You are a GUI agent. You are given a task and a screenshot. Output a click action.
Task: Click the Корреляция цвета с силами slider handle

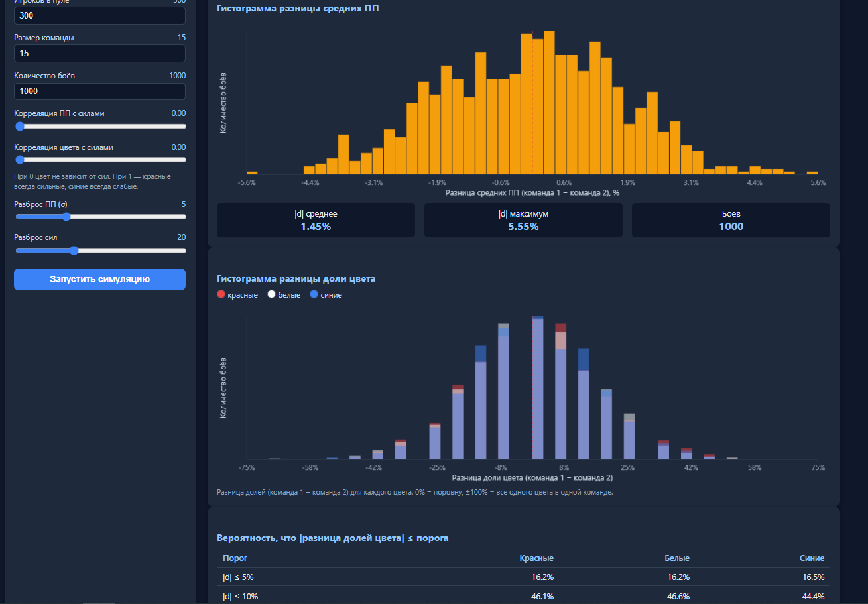(20, 160)
